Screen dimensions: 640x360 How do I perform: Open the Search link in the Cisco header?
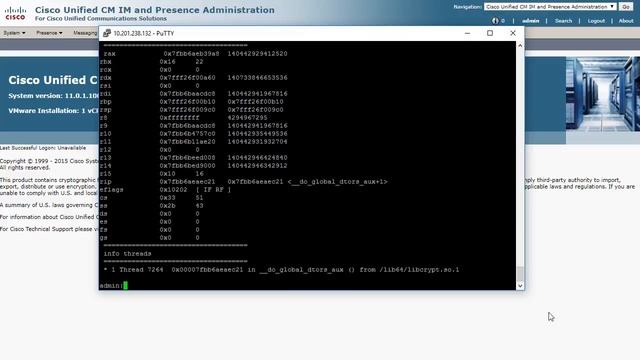point(563,21)
